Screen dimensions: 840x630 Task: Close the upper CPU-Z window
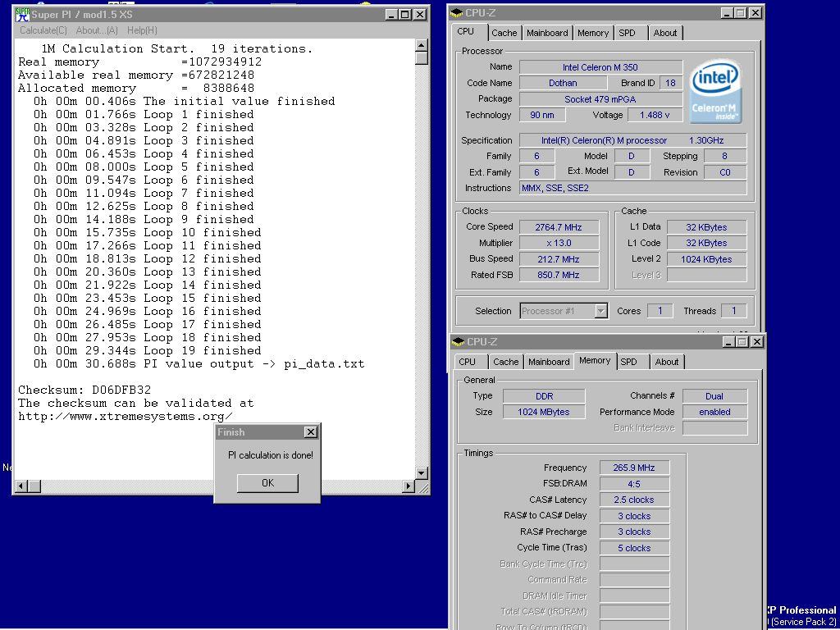click(x=755, y=13)
